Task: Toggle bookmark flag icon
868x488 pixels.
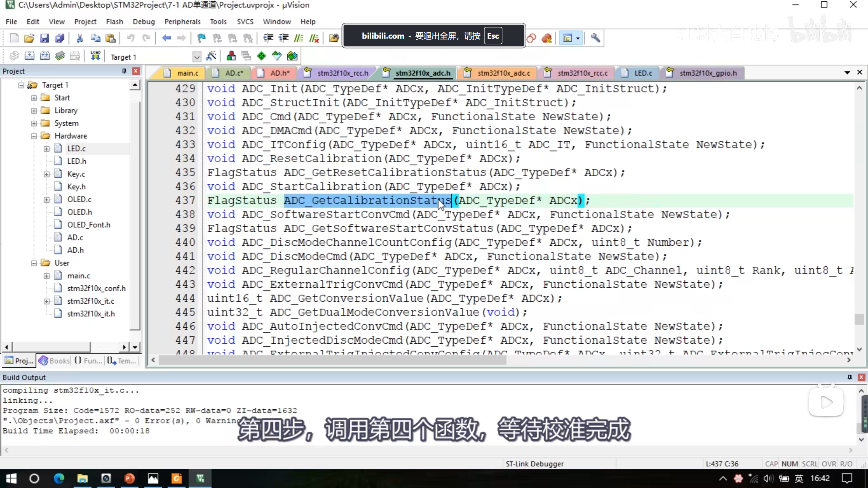Action: tap(201, 38)
